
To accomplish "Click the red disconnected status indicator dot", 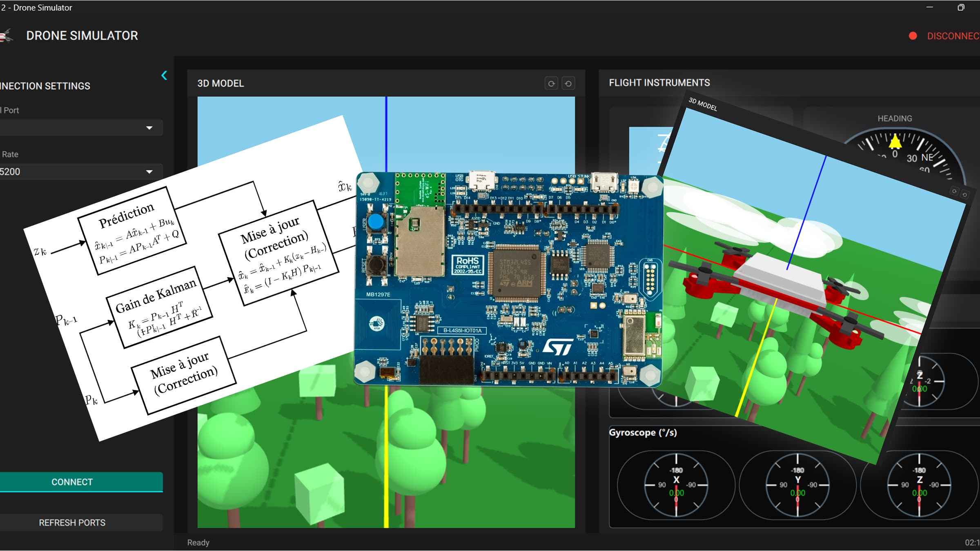I will (x=913, y=36).
